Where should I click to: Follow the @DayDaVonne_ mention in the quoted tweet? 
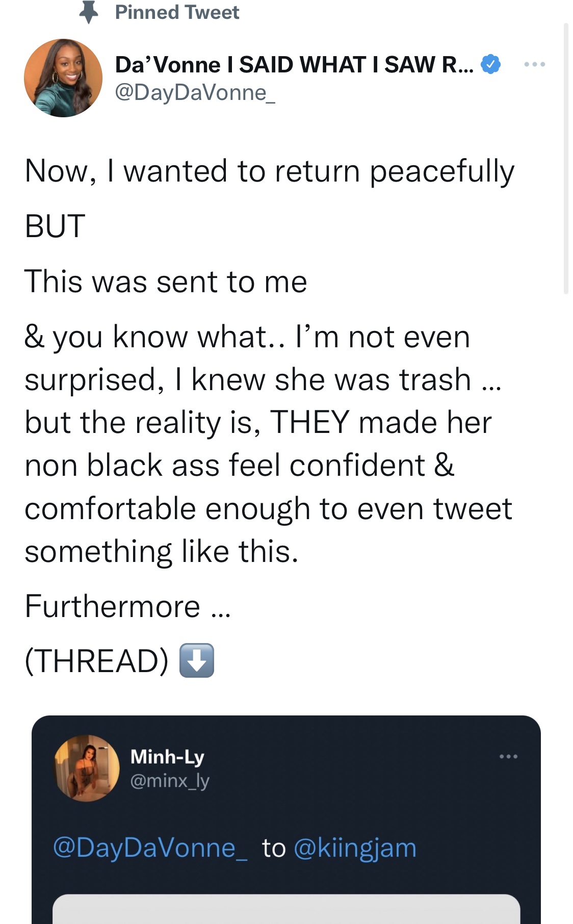(150, 848)
